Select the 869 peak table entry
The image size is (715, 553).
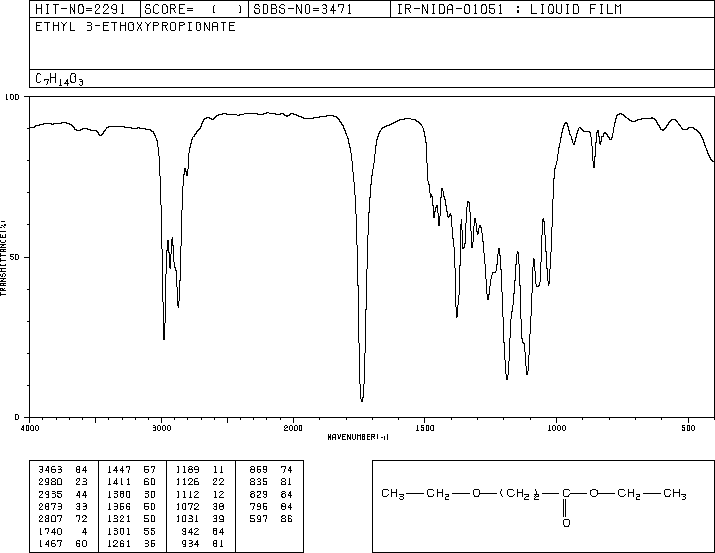point(271,470)
